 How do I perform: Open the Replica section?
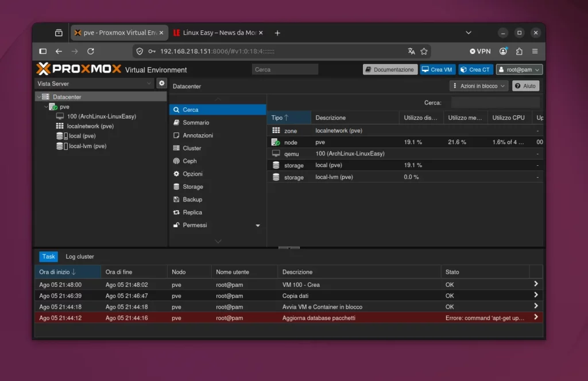coord(218,212)
